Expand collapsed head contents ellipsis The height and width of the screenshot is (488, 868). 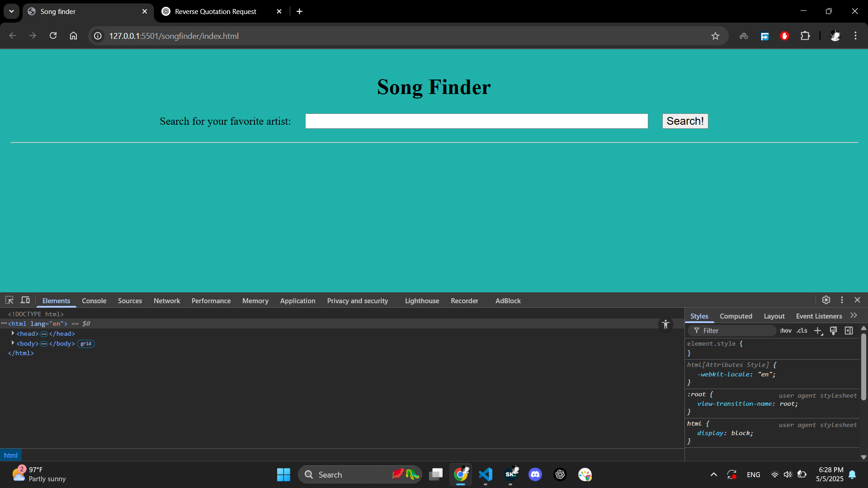click(44, 334)
